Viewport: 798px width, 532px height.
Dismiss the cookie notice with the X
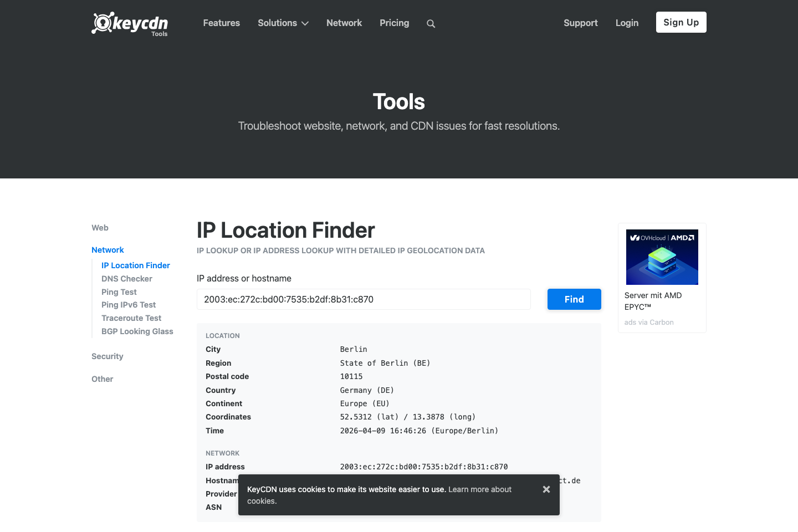(546, 489)
